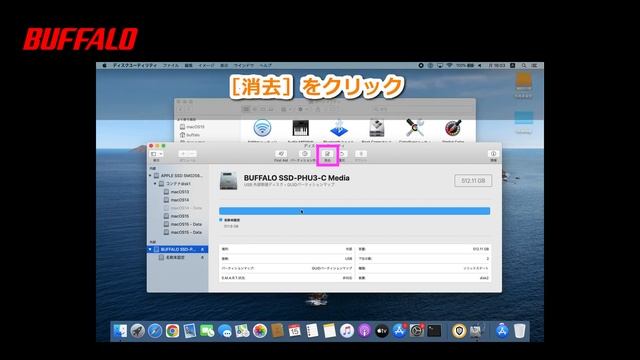Open AirPort Utility icon in Finder window
The height and width of the screenshot is (360, 640).
tap(262, 129)
